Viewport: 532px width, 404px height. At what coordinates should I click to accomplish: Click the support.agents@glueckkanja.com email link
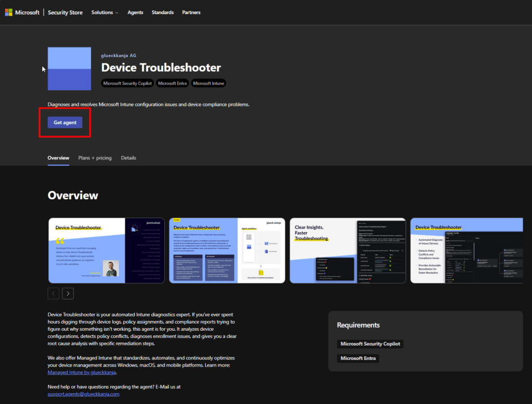click(83, 394)
